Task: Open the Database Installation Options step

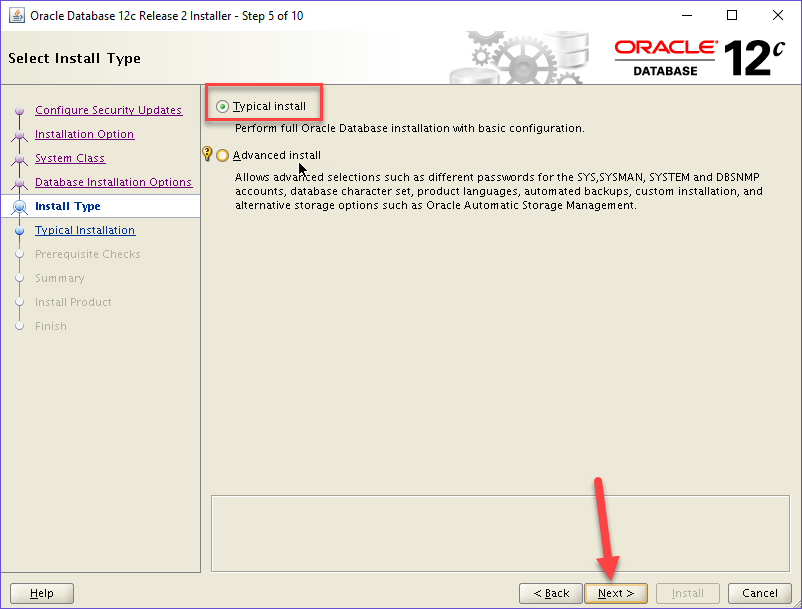Action: click(x=113, y=182)
